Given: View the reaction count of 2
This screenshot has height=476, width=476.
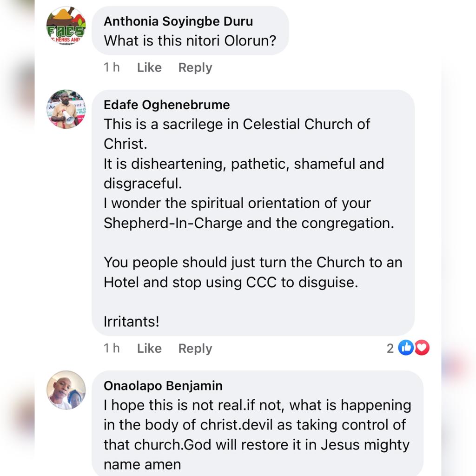Looking at the screenshot, I should (390, 348).
